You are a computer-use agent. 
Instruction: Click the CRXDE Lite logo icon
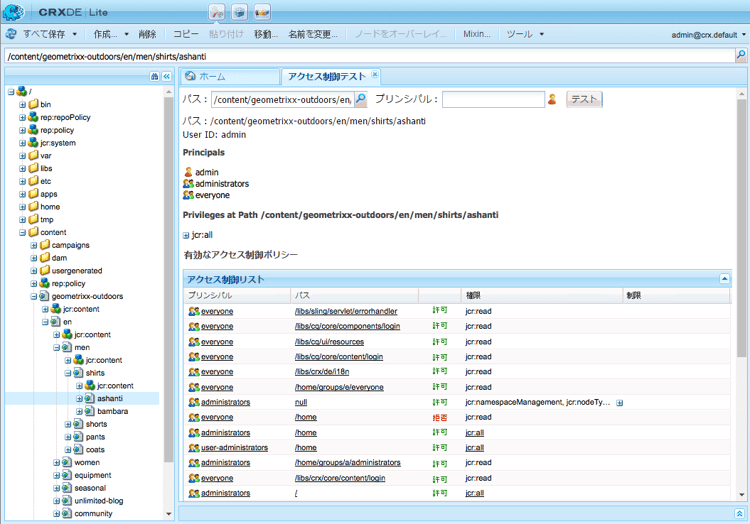click(x=13, y=12)
